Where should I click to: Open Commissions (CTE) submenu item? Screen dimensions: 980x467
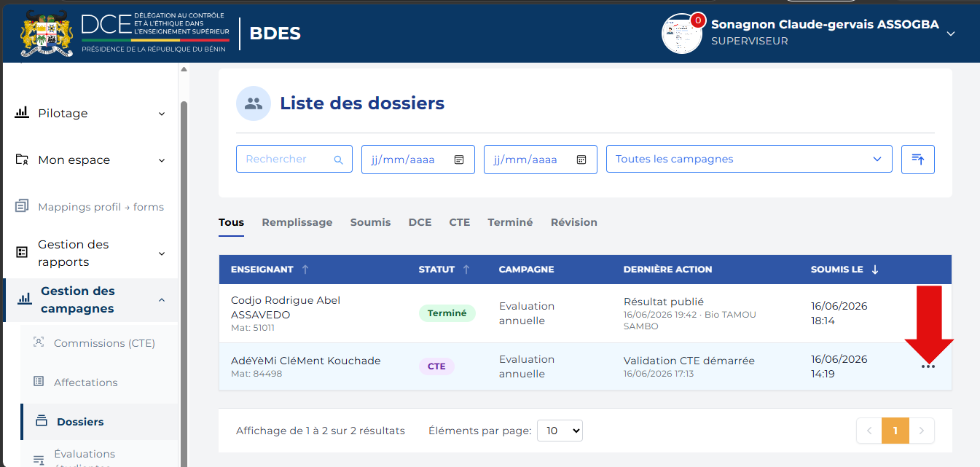coord(104,343)
